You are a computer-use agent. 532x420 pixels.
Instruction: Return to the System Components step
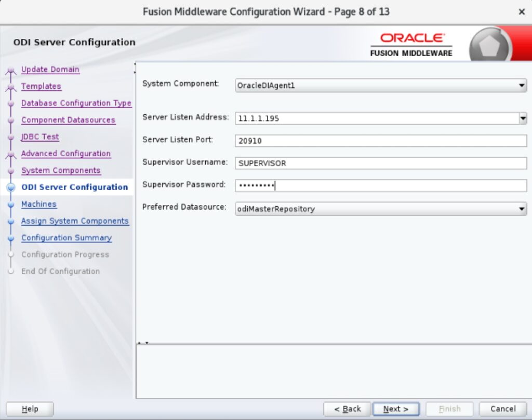pyautogui.click(x=61, y=170)
